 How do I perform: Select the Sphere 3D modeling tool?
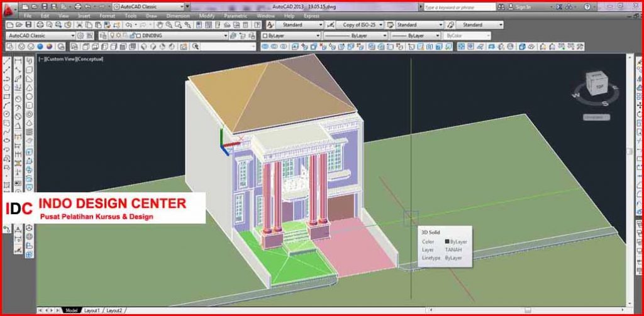tap(29, 97)
